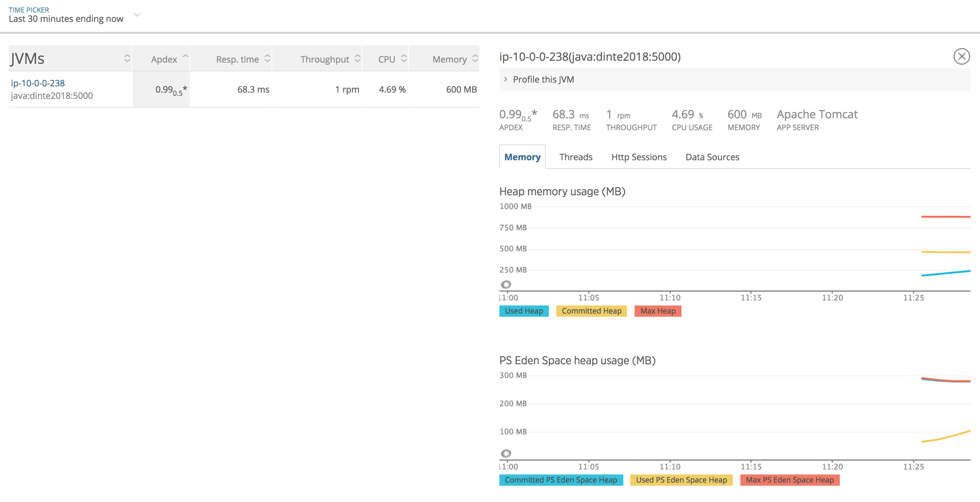Viewport: 980px width, 502px height.
Task: Sort by Apdex column arrow
Action: pos(185,57)
